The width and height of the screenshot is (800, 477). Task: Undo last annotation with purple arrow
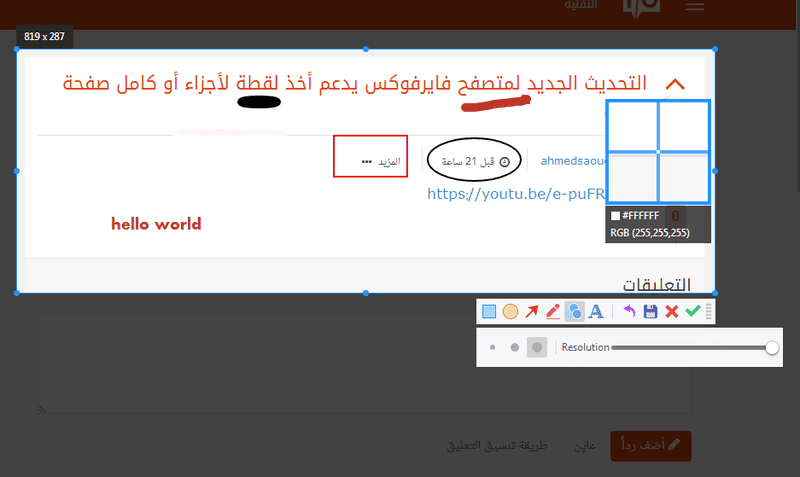629,311
